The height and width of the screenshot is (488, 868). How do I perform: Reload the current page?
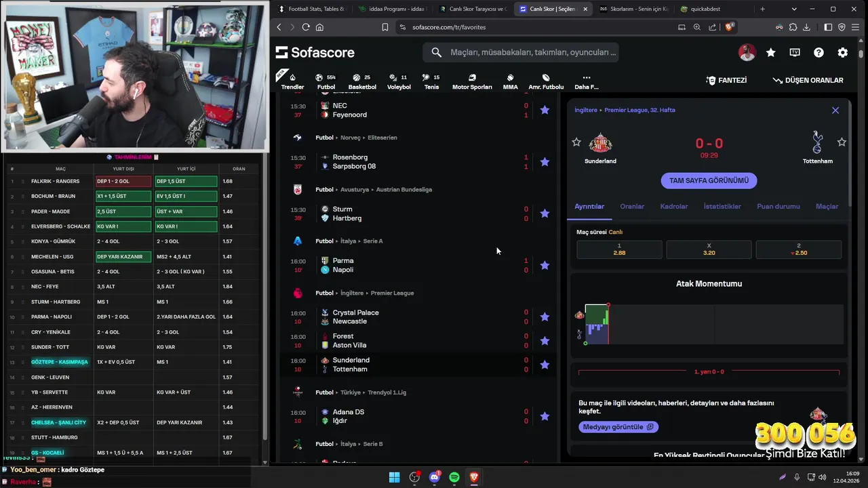306,27
